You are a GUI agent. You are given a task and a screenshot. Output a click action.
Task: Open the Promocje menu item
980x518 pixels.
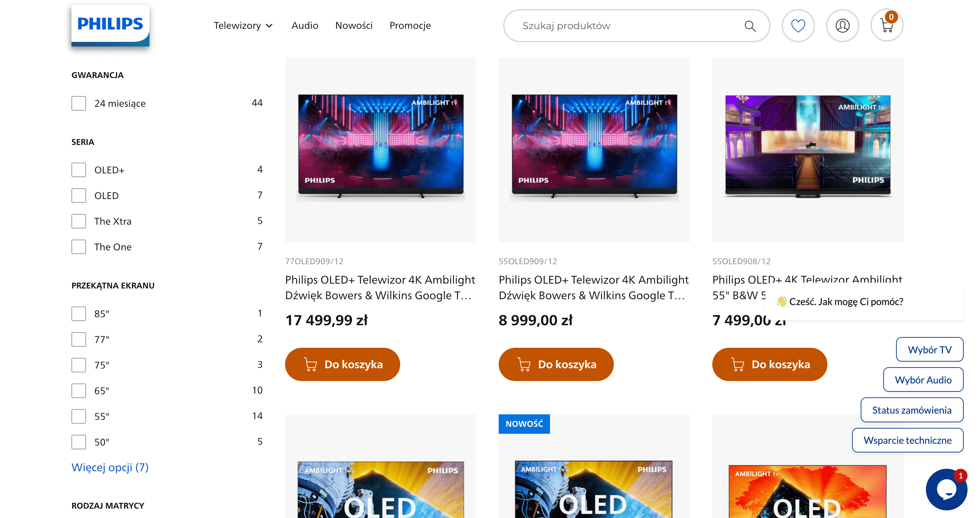pos(410,25)
